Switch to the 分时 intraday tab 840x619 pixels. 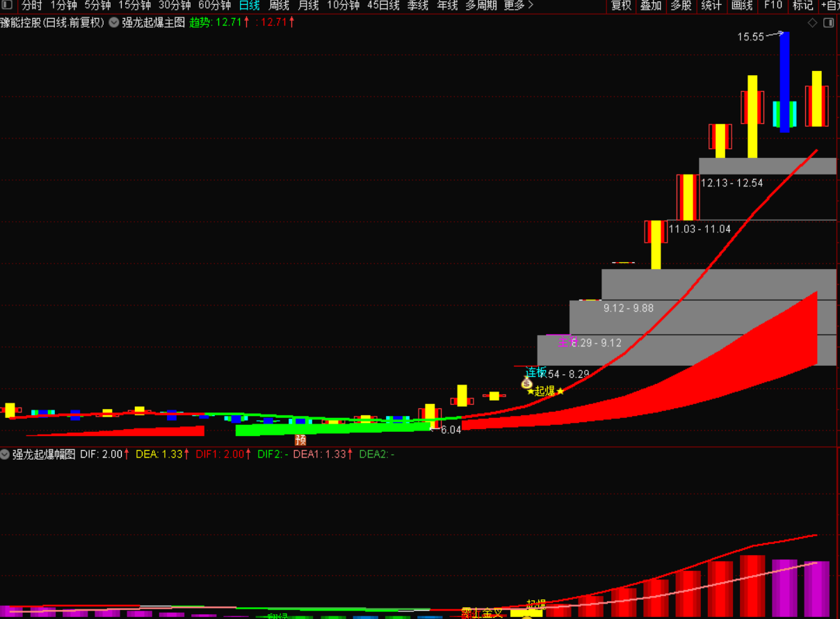[x=32, y=6]
